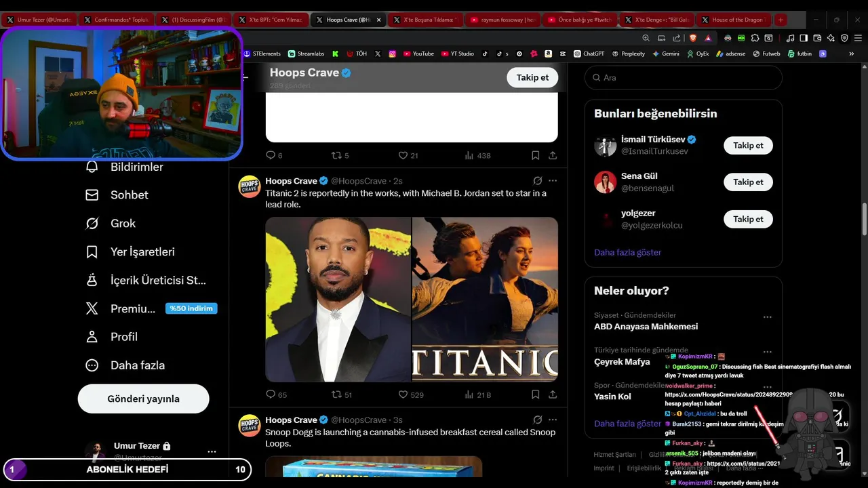This screenshot has height=488, width=868.
Task: Switch to DiscussingFilm browser tab
Action: point(193,20)
